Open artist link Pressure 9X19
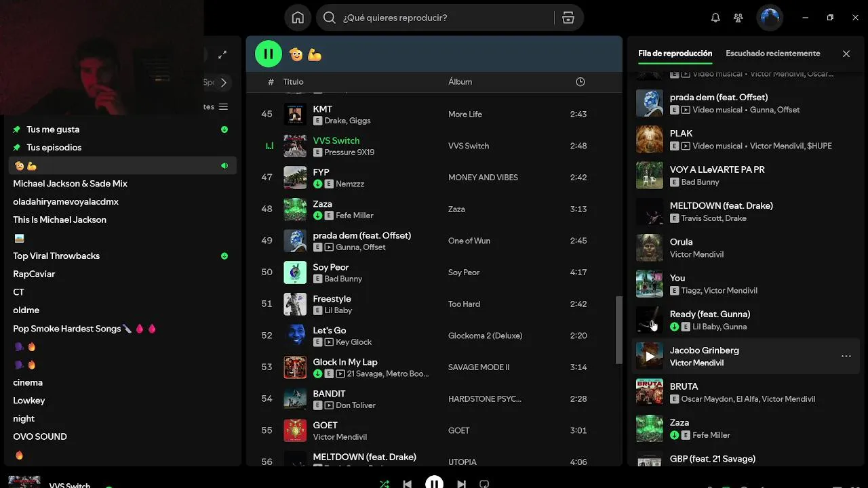Screen dimensions: 868x488 coord(349,152)
